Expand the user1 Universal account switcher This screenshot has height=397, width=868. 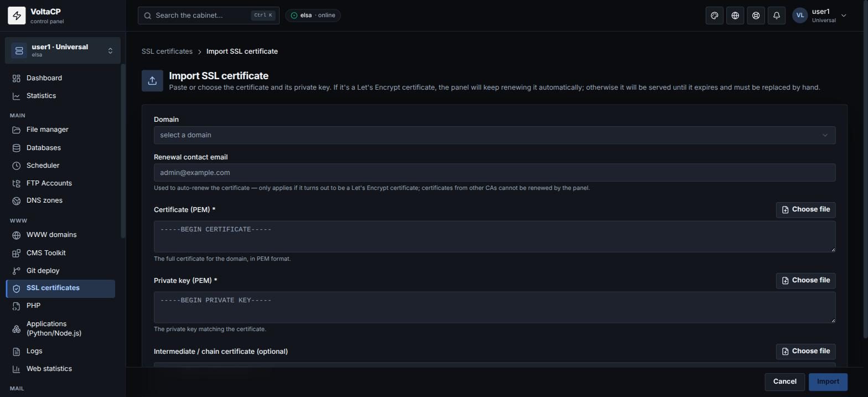(63, 50)
